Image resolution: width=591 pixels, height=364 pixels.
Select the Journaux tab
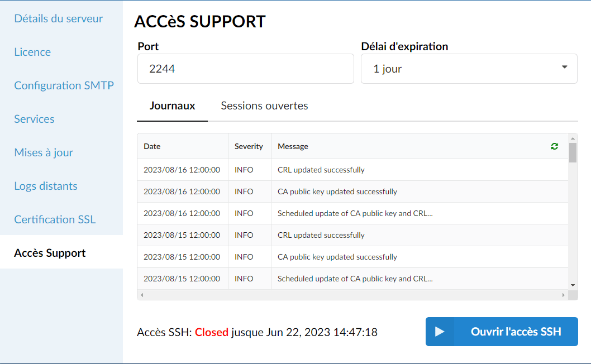tap(172, 106)
